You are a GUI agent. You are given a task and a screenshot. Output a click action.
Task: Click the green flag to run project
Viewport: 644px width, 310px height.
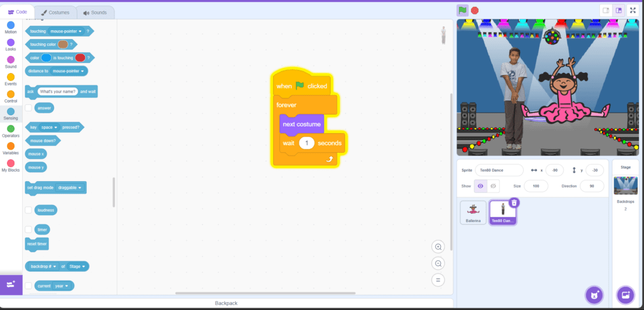462,10
